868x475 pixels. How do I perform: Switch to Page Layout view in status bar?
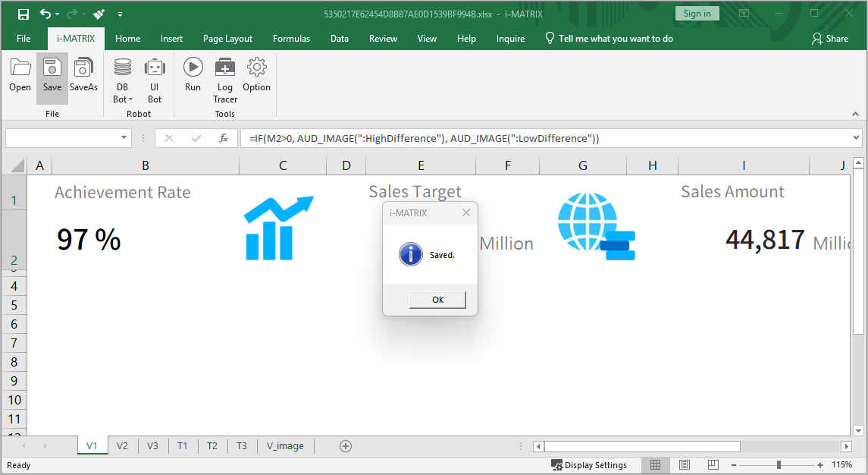pyautogui.click(x=685, y=465)
